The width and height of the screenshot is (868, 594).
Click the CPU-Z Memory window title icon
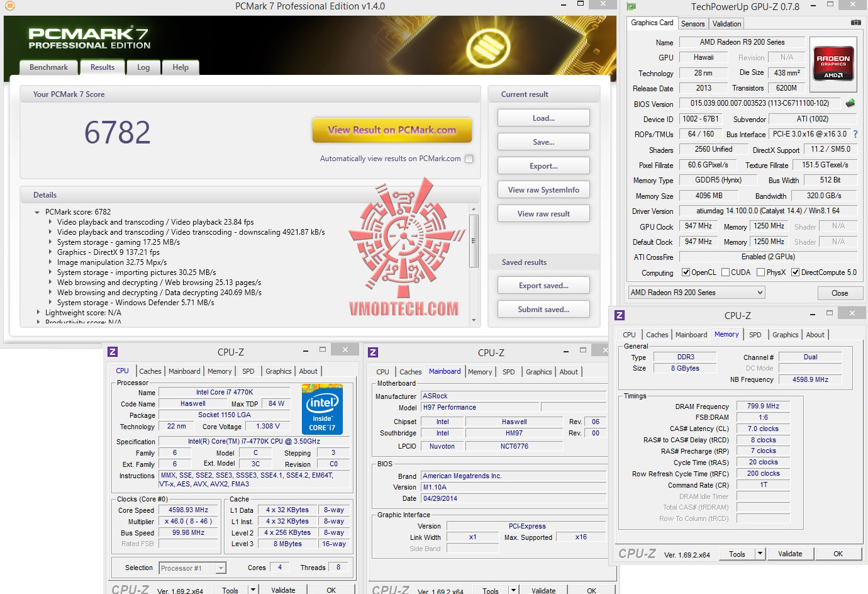point(620,315)
